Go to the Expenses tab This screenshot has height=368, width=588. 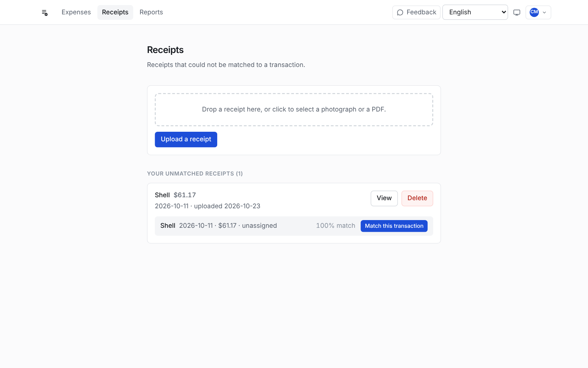tap(76, 12)
